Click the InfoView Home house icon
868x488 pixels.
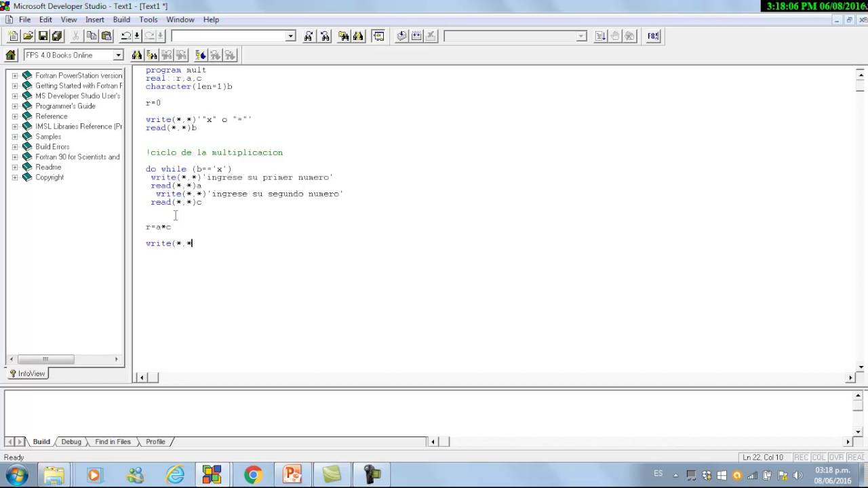click(x=11, y=55)
